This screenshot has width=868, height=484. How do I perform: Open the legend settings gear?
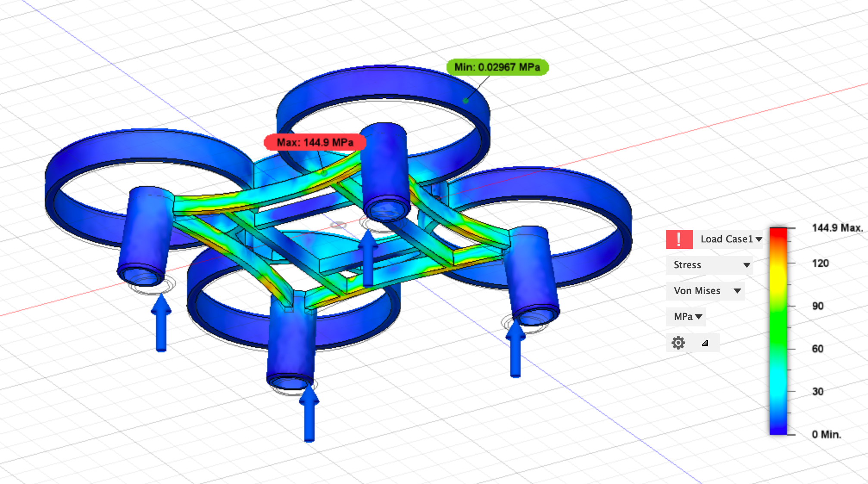click(679, 342)
